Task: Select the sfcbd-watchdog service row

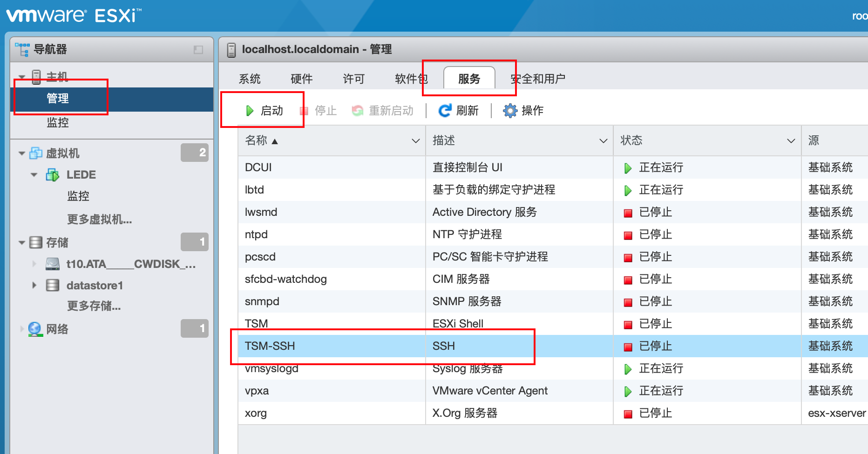Action: (x=553, y=279)
